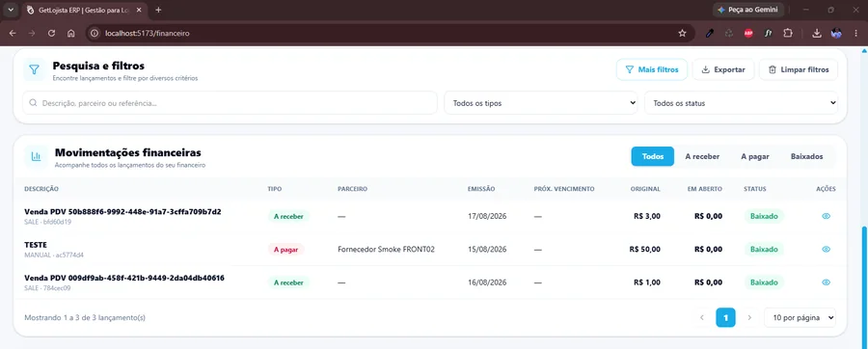Image resolution: width=868 pixels, height=349 pixels.
Task: Click the Venda PDV 009df9ab-458f-421b description
Action: 124,278
